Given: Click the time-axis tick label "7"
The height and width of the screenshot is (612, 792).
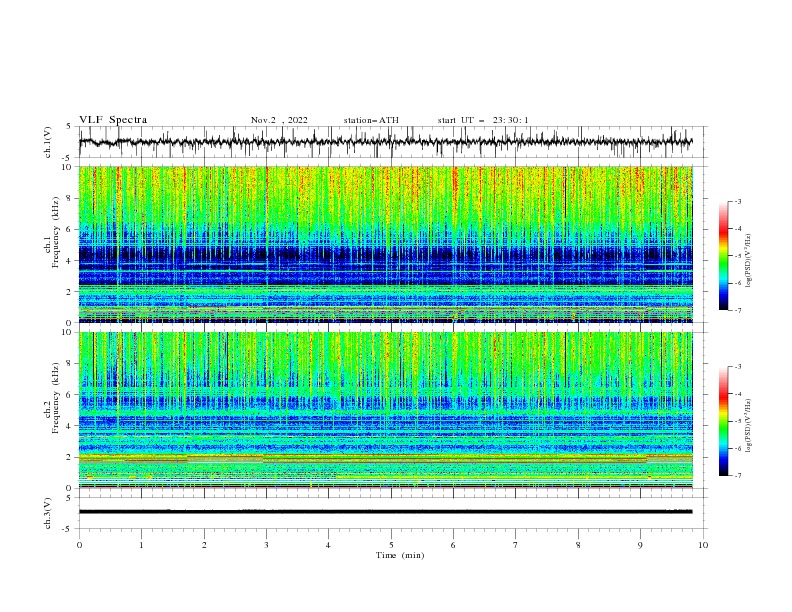Looking at the screenshot, I should (x=516, y=545).
